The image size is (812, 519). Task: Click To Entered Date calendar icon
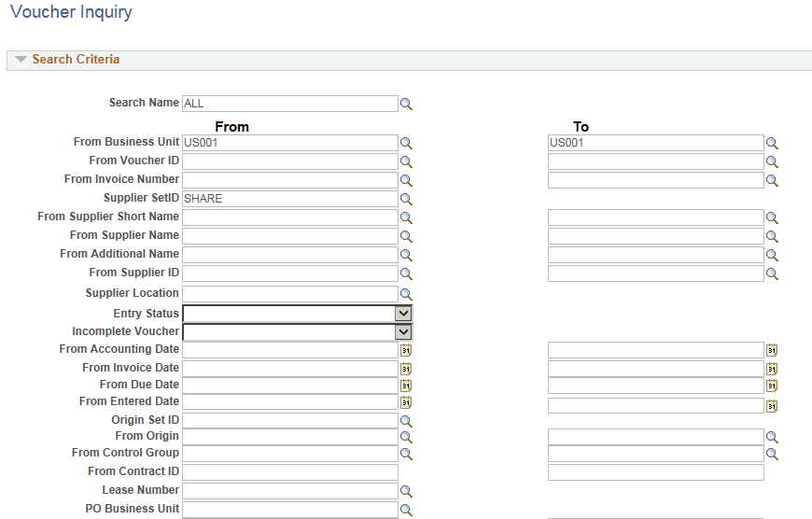(x=772, y=406)
